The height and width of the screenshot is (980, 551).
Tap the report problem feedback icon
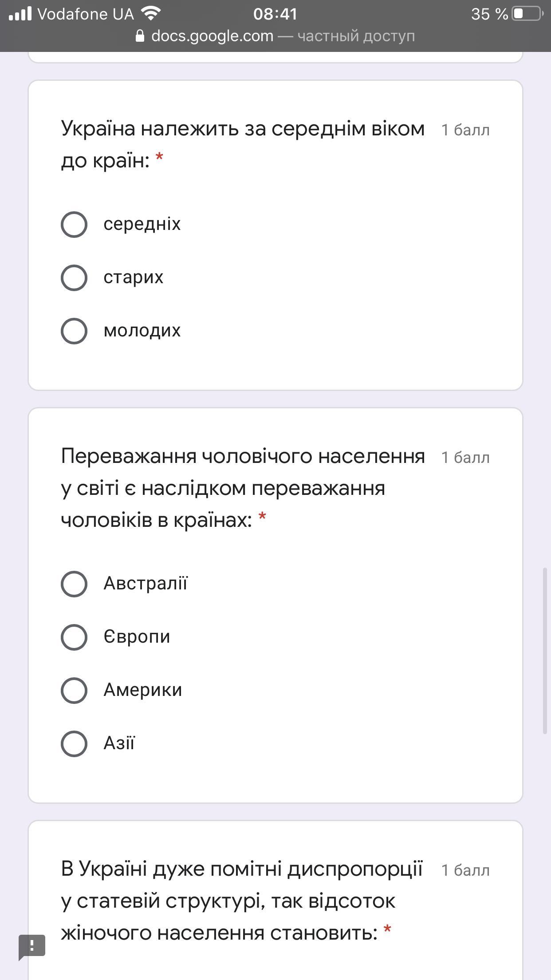(x=32, y=946)
